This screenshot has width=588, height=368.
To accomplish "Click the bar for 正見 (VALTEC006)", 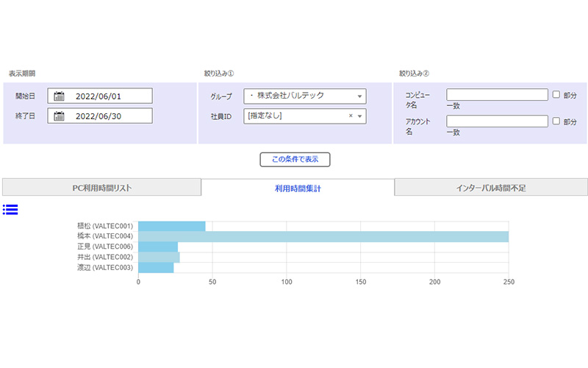I will 158,247.
